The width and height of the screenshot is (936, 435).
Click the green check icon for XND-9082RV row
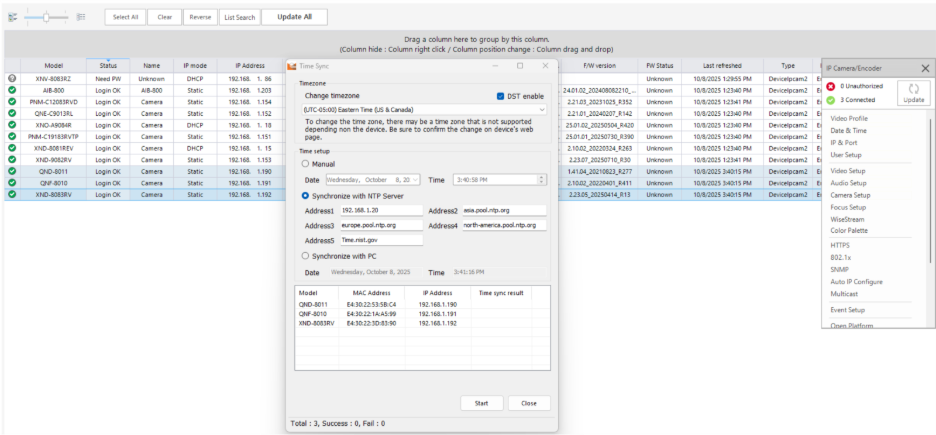(12, 159)
